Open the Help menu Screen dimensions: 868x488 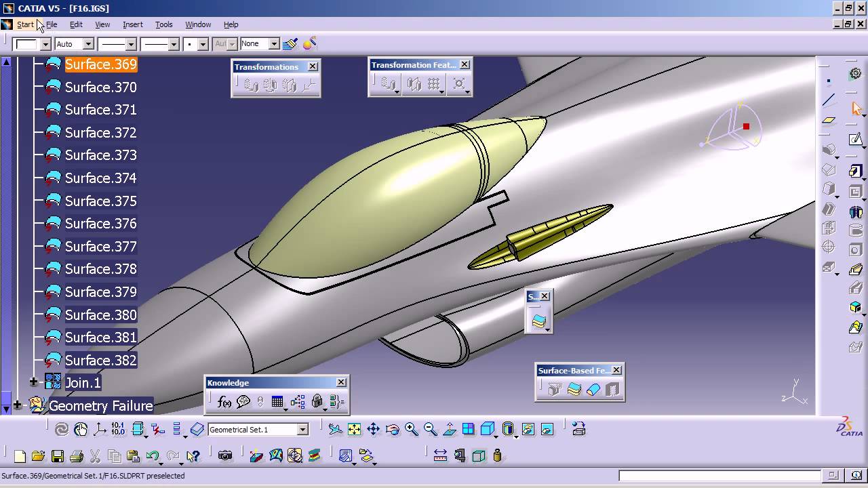click(x=231, y=24)
